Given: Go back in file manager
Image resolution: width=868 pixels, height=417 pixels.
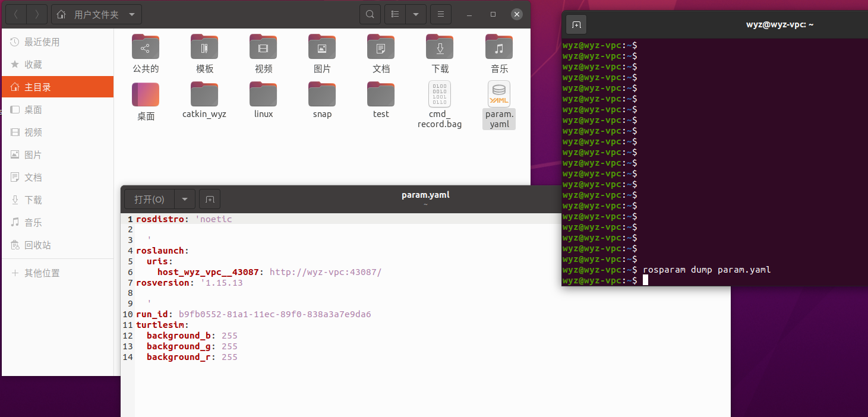Looking at the screenshot, I should pyautogui.click(x=15, y=14).
